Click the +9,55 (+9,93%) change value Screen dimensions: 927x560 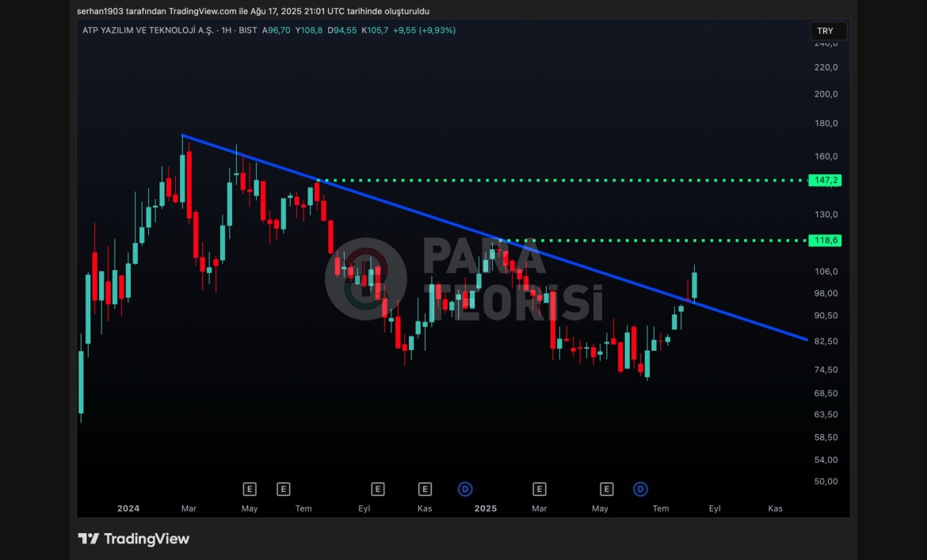(426, 30)
